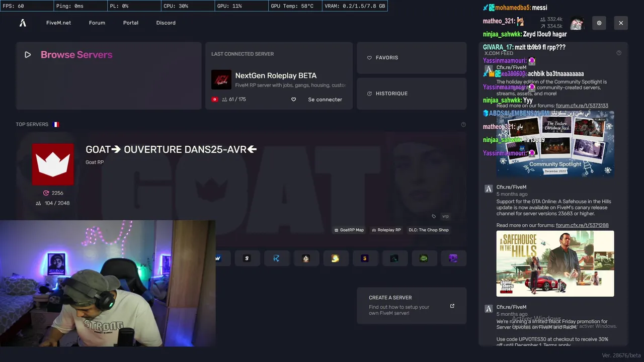Click the 61 / 175 player count

pyautogui.click(x=237, y=100)
